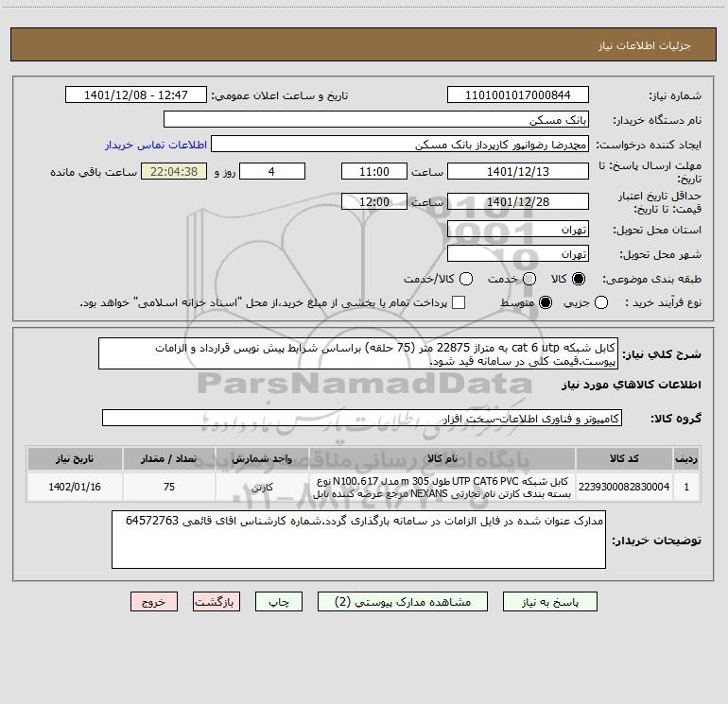This screenshot has height=704, width=728.
Task: Click the نوع فرآیند خرید label
Action: tap(664, 302)
